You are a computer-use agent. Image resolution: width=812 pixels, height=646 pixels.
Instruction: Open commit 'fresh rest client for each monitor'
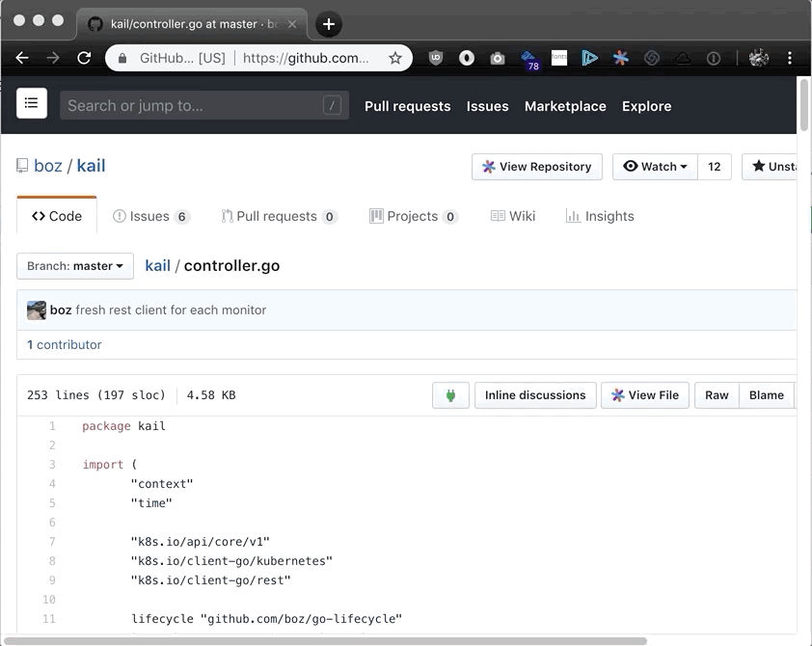click(171, 310)
